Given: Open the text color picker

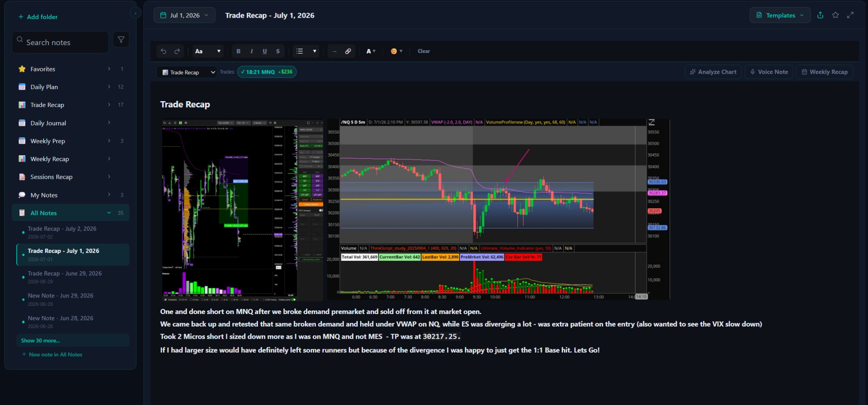Looking at the screenshot, I should (x=371, y=51).
